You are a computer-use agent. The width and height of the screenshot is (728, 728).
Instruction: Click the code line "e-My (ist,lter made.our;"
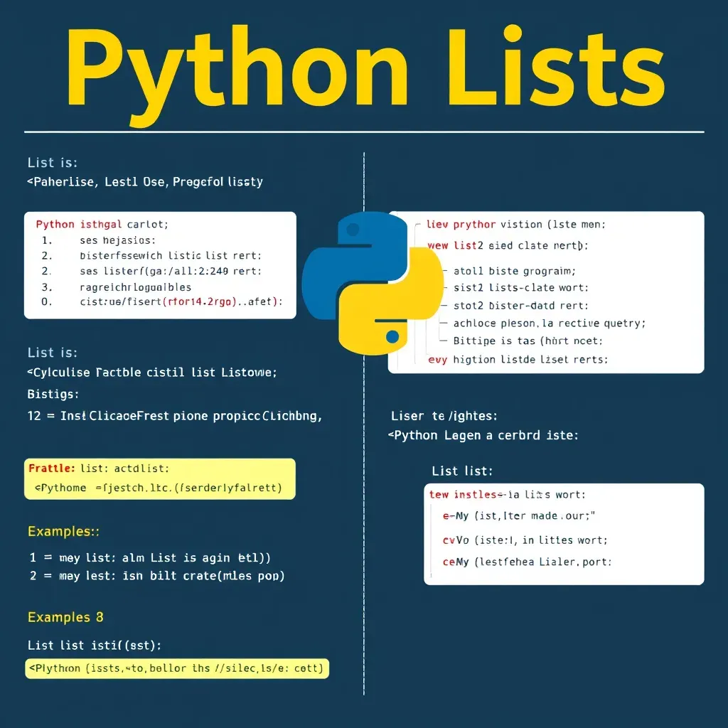[x=518, y=516]
